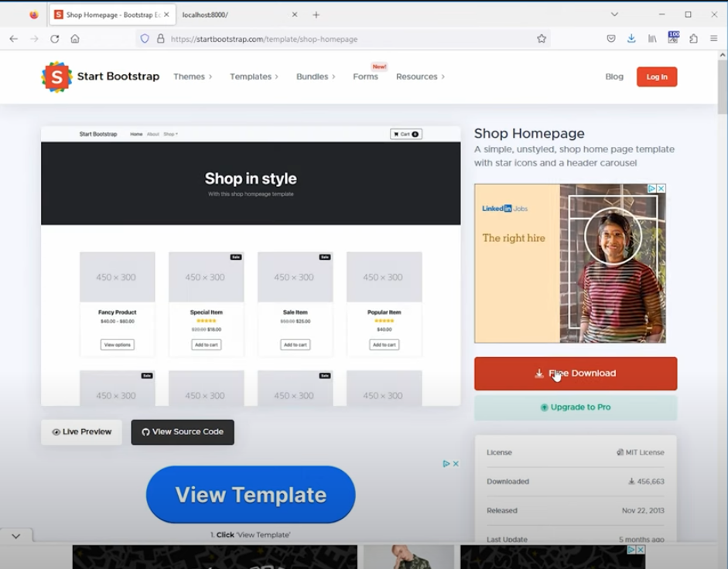Image resolution: width=728 pixels, height=569 pixels.
Task: Click the LinkedIn Jobs ad image
Action: click(x=570, y=263)
